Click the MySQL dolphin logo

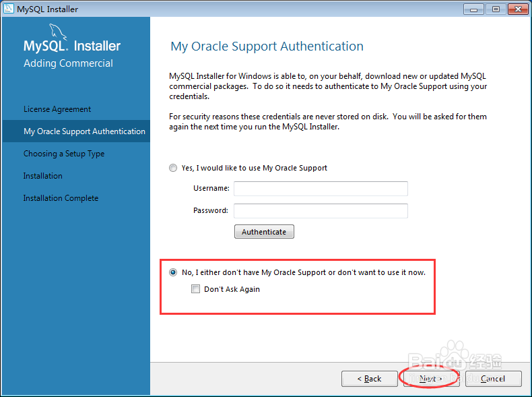(58, 32)
